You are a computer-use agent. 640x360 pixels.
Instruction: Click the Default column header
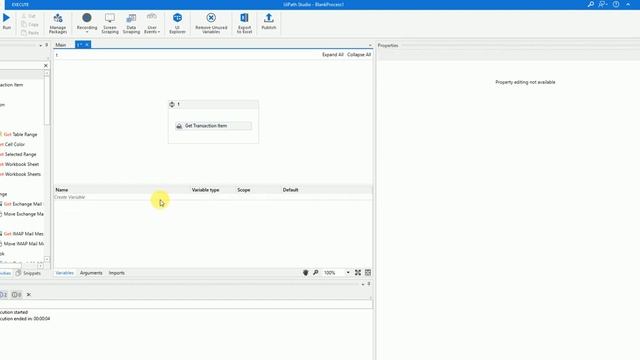(290, 190)
